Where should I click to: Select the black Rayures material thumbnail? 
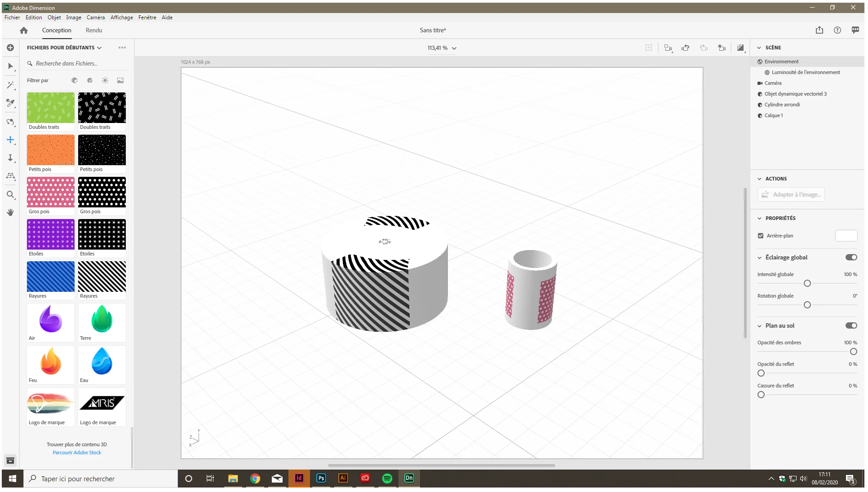click(102, 277)
